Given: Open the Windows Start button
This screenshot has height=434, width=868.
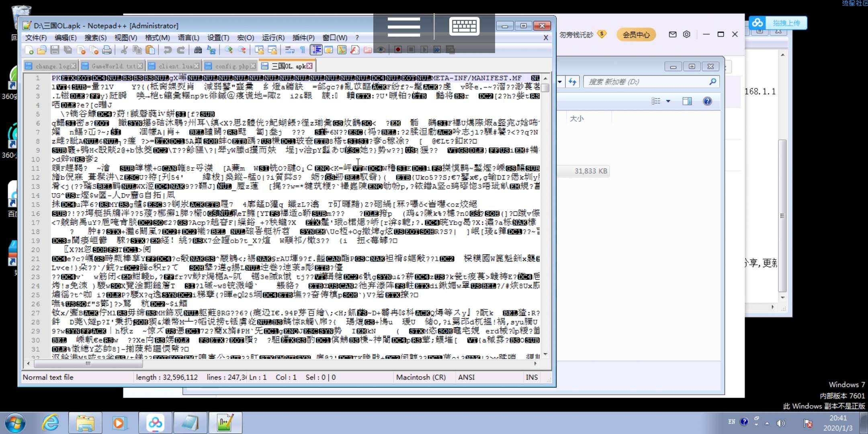Looking at the screenshot, I should click(x=15, y=423).
